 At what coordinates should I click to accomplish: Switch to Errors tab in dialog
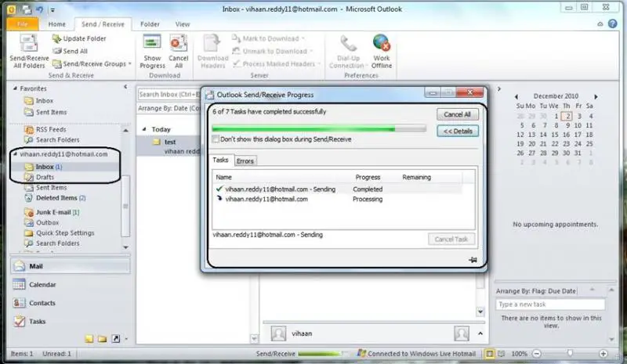pos(245,161)
